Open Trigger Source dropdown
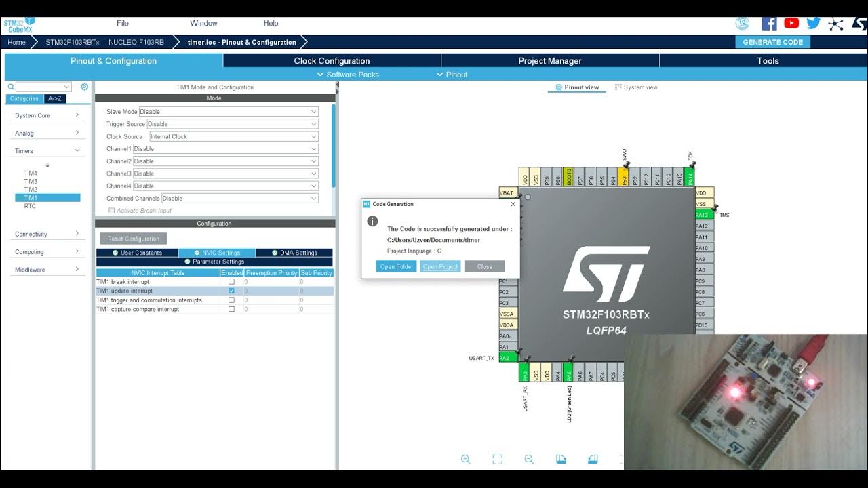868x488 pixels. pos(233,124)
